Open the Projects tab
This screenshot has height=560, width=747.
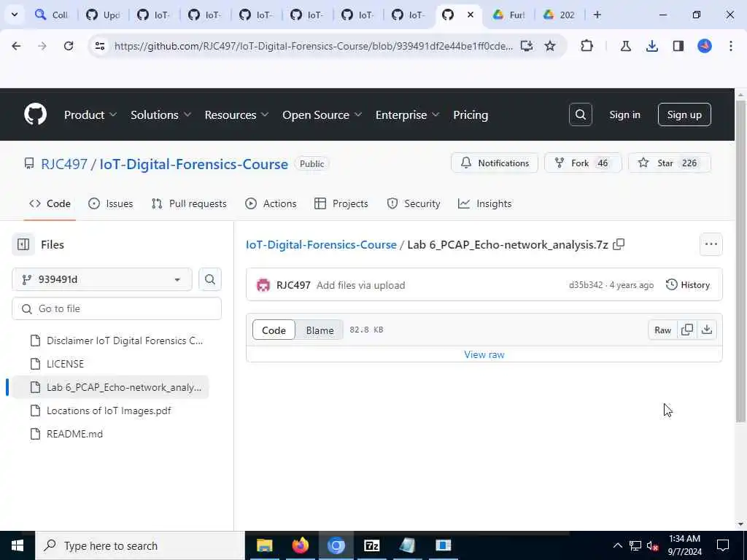click(341, 204)
